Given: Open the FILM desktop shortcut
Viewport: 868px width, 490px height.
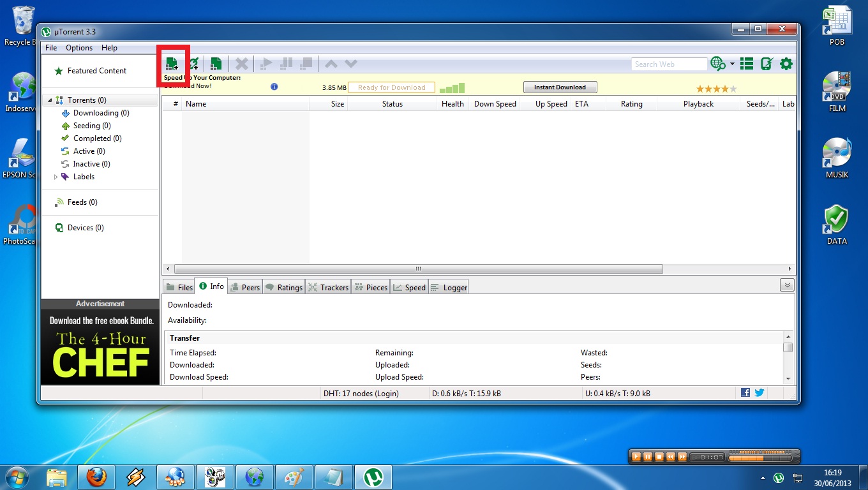Looking at the screenshot, I should click(x=837, y=91).
